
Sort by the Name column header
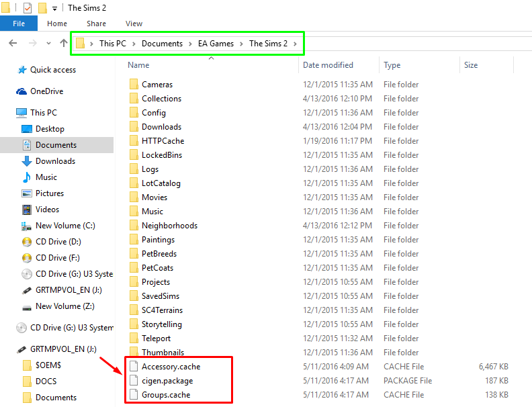[x=138, y=64]
